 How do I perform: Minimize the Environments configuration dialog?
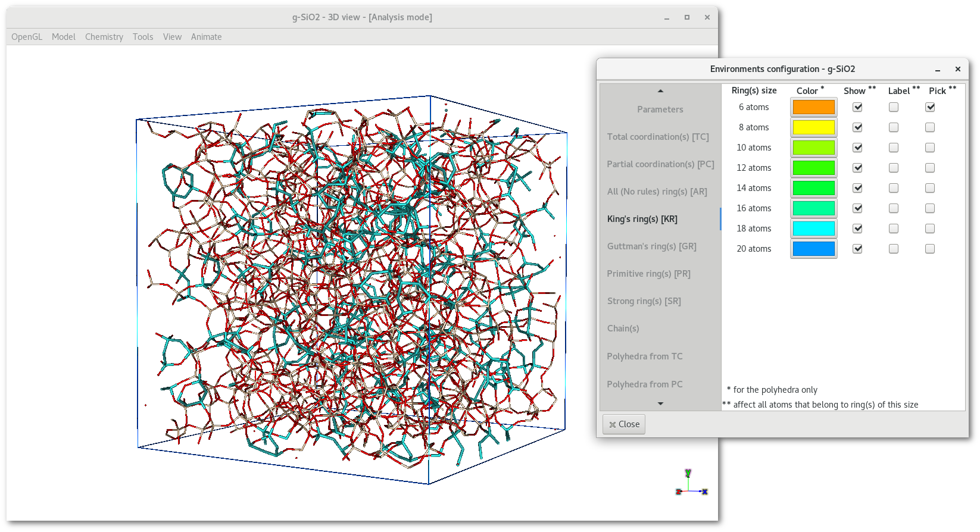(937, 69)
